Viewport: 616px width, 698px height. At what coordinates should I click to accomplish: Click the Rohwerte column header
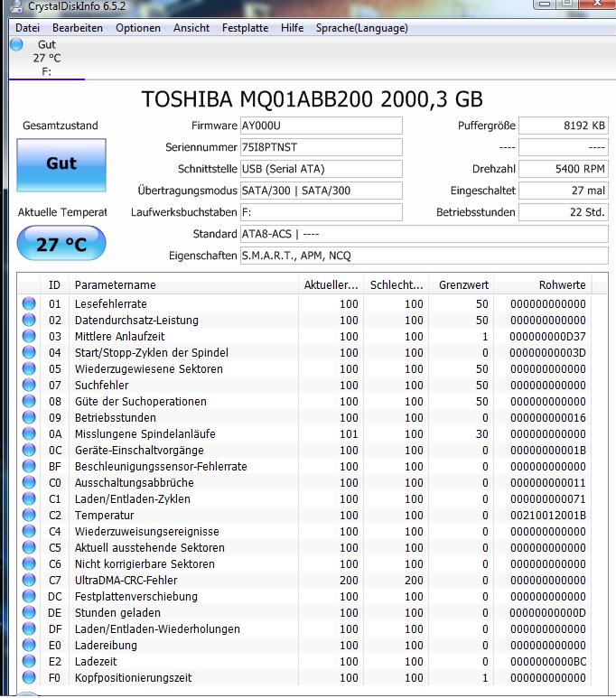[543, 285]
